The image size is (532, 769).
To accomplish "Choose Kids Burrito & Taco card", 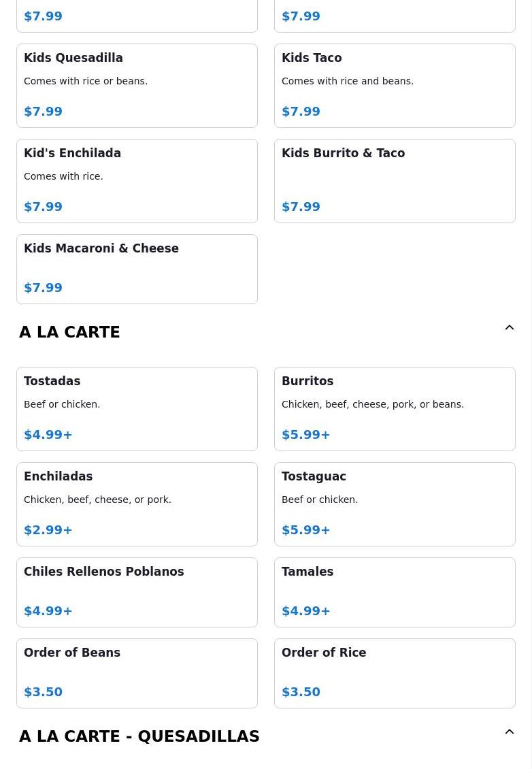I will (x=395, y=181).
